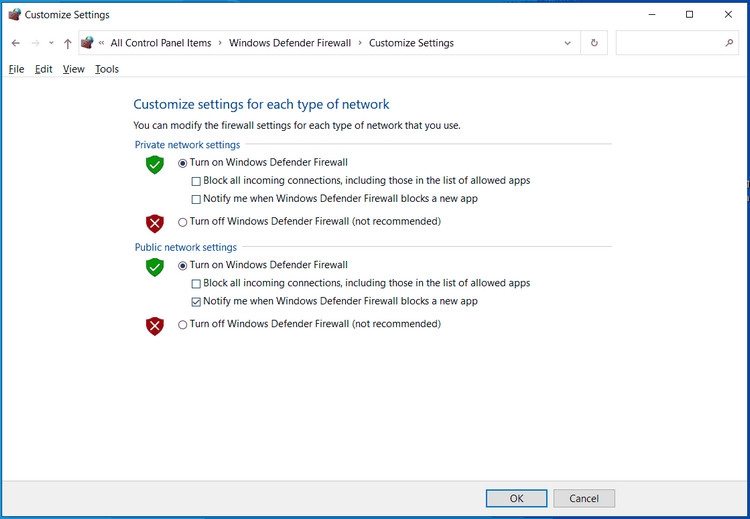Image resolution: width=750 pixels, height=519 pixels.
Task: Enable Notify me checkbox under Private network
Action: coord(196,199)
